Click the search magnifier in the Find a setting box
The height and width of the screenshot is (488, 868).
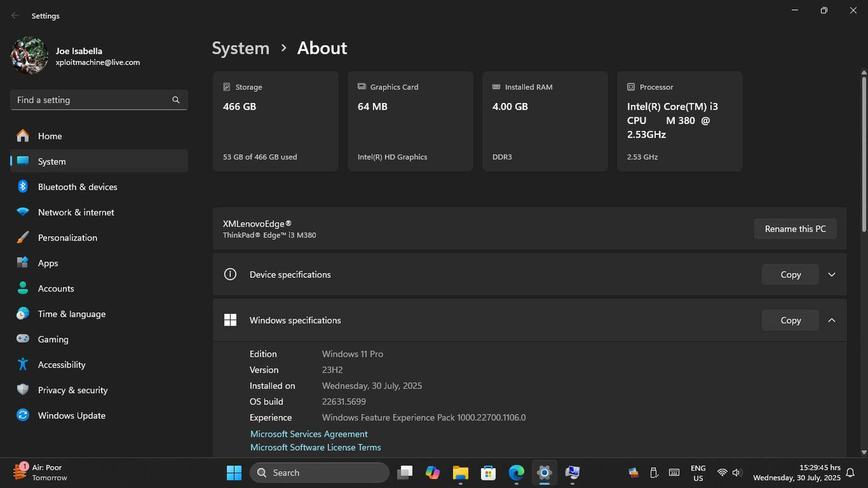pyautogui.click(x=176, y=100)
